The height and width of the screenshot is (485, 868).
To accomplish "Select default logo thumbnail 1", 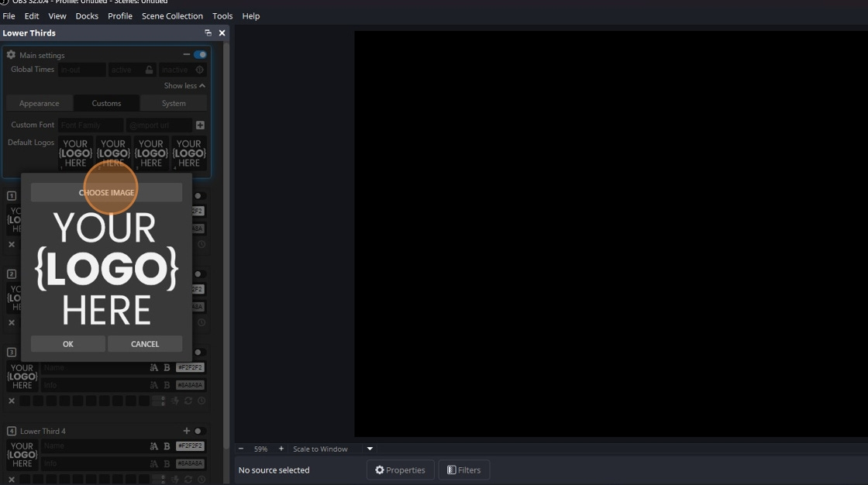I will 75,153.
